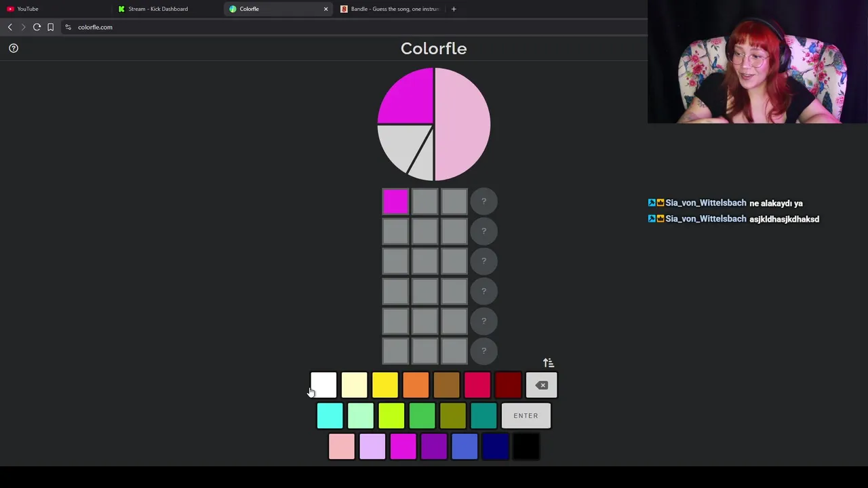Close the Colorfle tab

325,9
